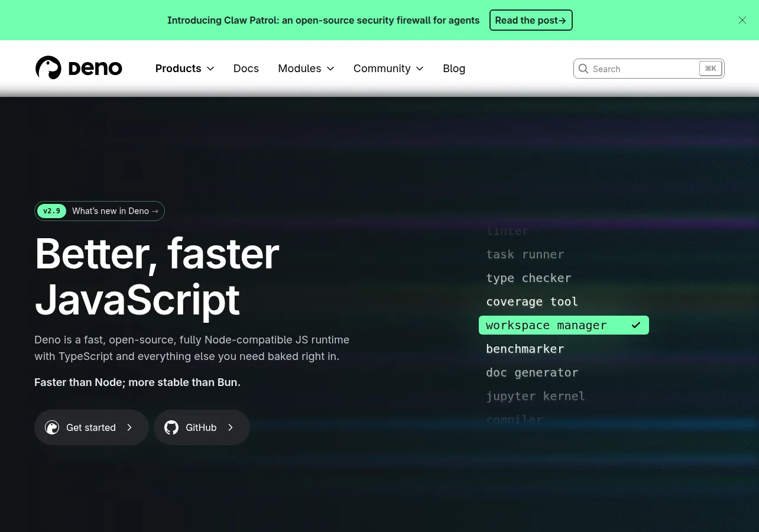Select the coverage tool list item
Viewport: 759px width, 532px height.
(532, 301)
